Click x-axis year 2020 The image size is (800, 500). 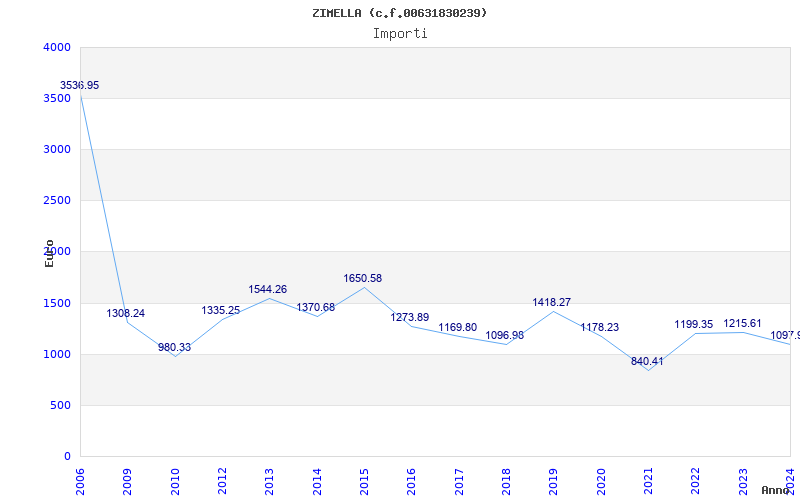601,482
